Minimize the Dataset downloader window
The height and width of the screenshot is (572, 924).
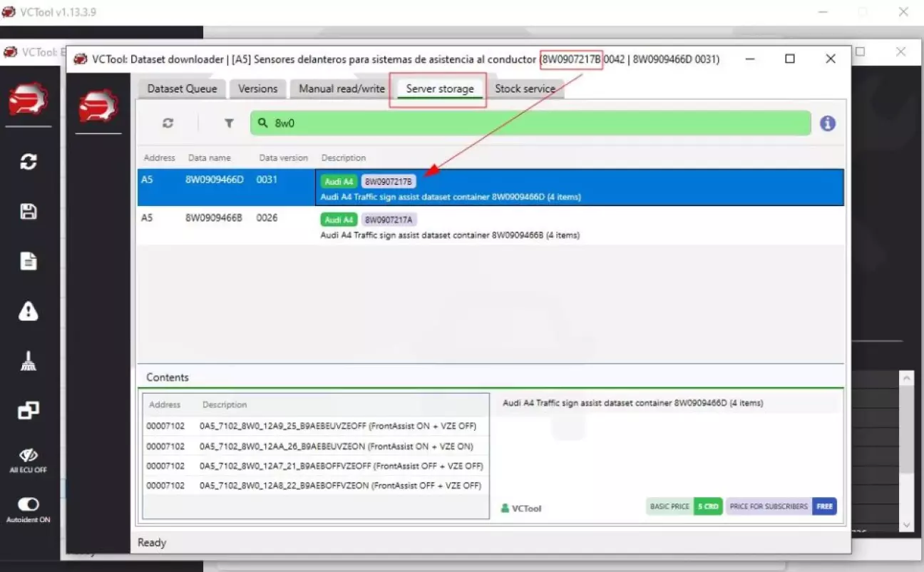[751, 59]
